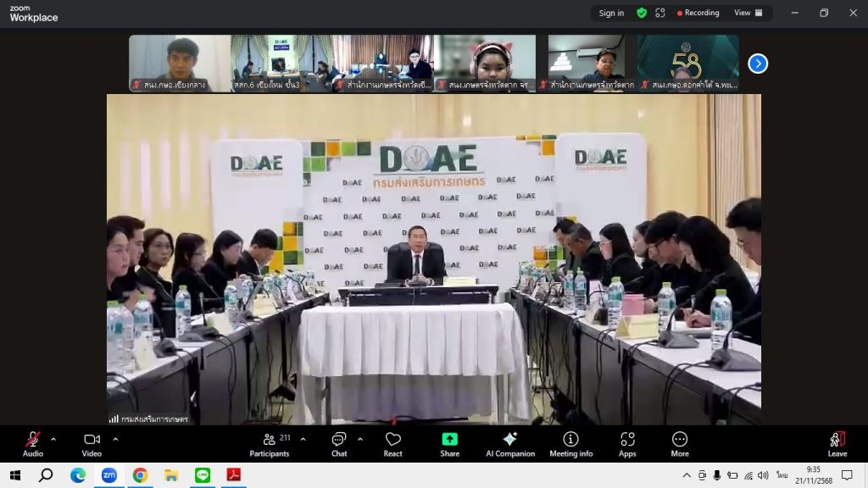Leave the meeting
The image size is (868, 488).
coord(837,444)
